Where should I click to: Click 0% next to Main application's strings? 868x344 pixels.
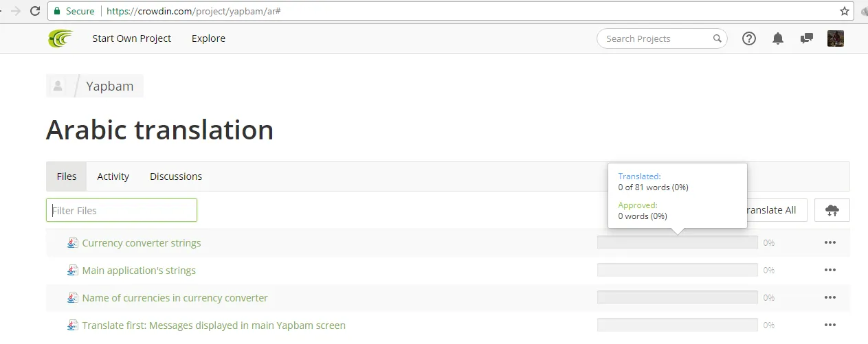(x=769, y=270)
